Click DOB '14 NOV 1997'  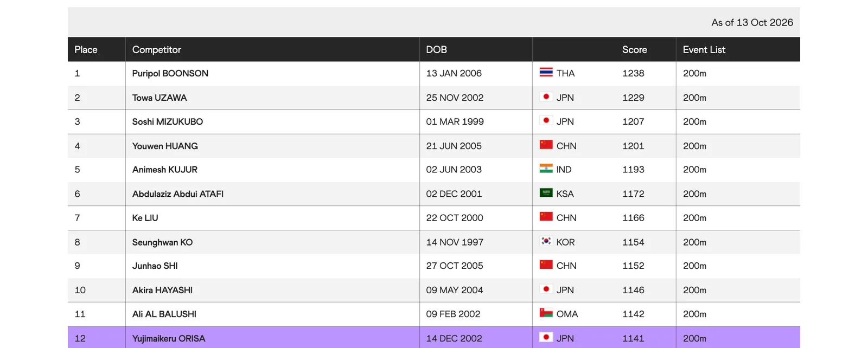click(x=455, y=242)
